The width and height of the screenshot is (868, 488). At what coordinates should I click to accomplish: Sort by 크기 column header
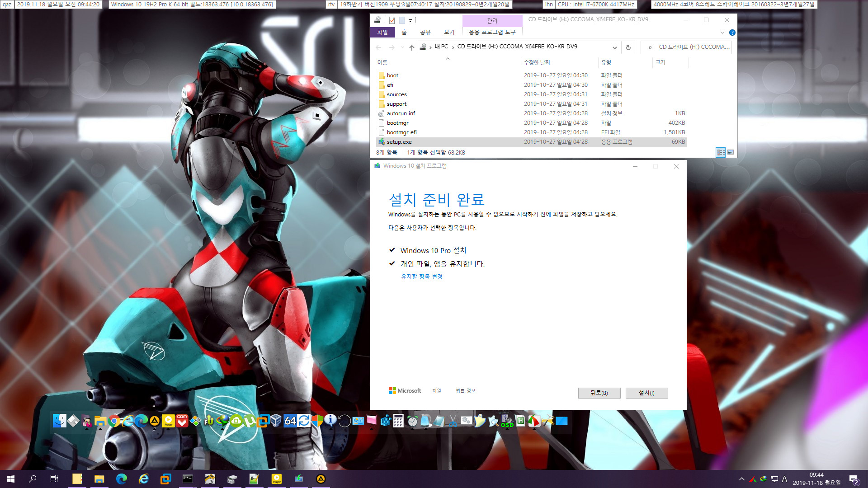660,62
